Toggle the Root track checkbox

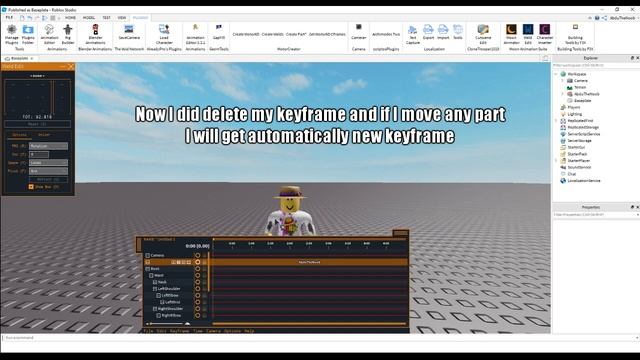point(148,269)
